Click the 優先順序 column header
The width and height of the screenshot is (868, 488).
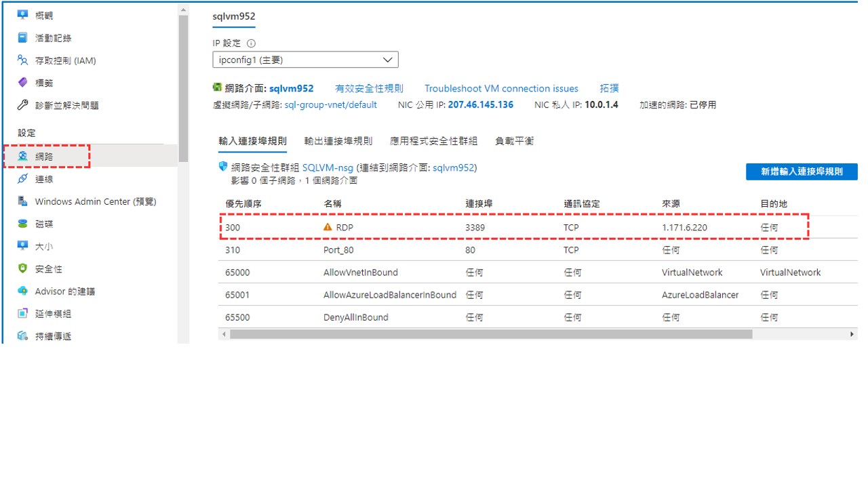click(243, 204)
